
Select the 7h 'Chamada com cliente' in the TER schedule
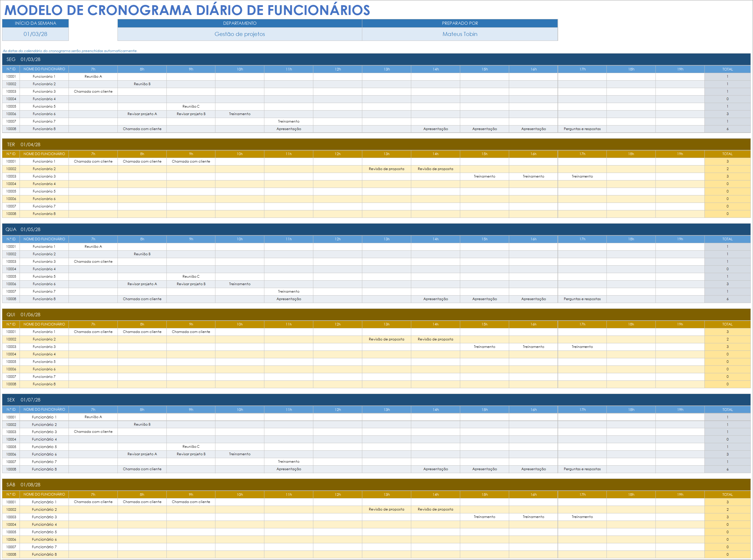[x=93, y=161]
